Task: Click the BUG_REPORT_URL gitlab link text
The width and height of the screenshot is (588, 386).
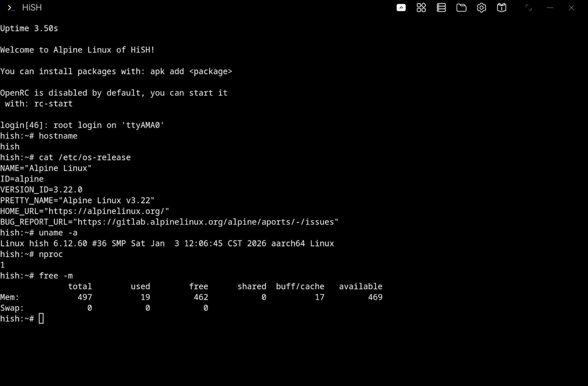Action: [169, 222]
